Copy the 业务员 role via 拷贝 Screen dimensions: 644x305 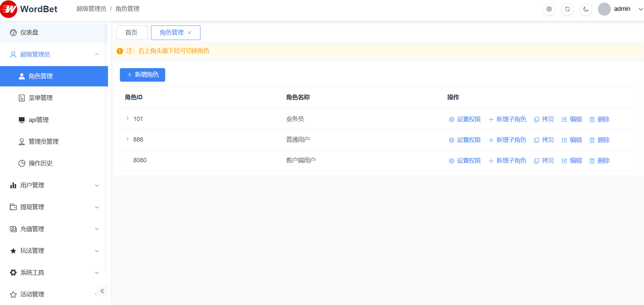544,119
